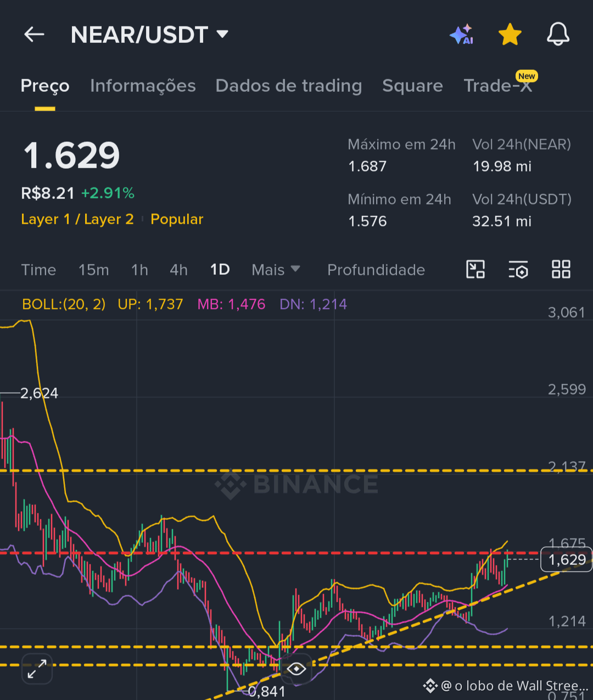Tap the R$8.21 converted price
The image size is (593, 700).
[48, 193]
